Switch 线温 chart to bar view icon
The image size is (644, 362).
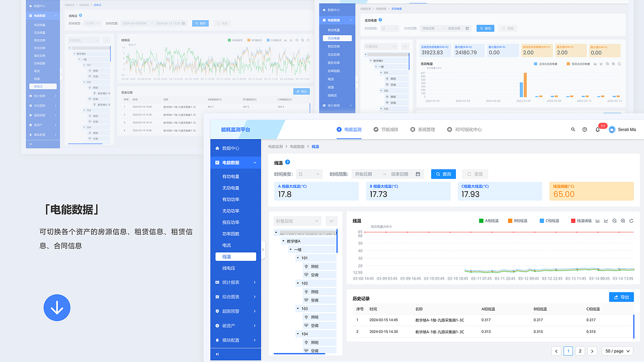click(x=598, y=221)
